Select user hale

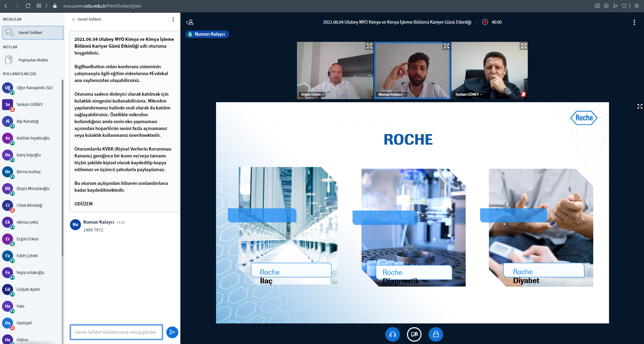click(x=32, y=306)
